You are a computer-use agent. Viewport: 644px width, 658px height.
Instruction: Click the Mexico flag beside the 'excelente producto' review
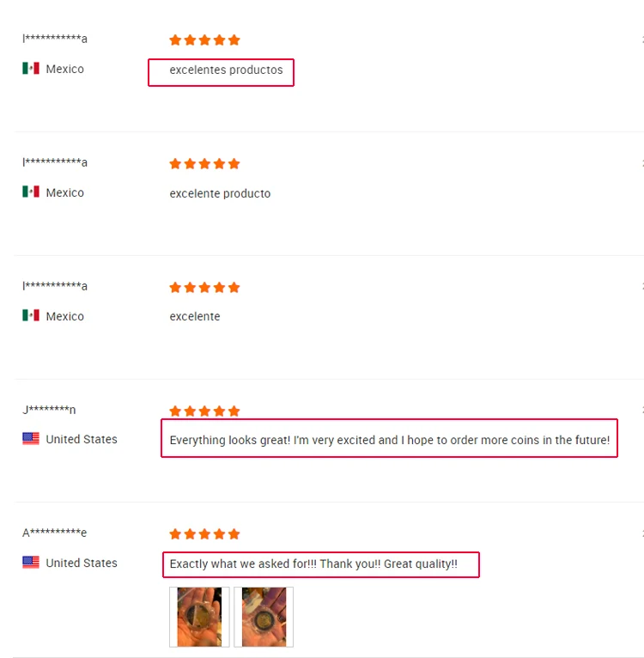point(31,192)
